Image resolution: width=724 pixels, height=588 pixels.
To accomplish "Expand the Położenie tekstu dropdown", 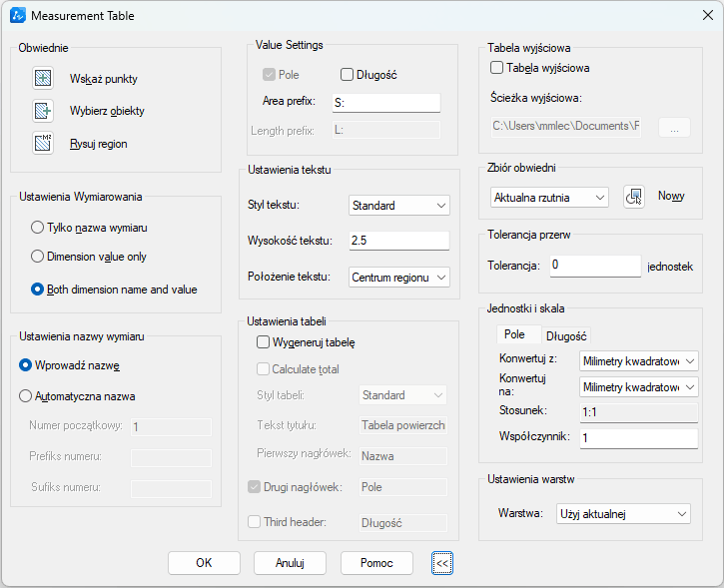I will (399, 277).
